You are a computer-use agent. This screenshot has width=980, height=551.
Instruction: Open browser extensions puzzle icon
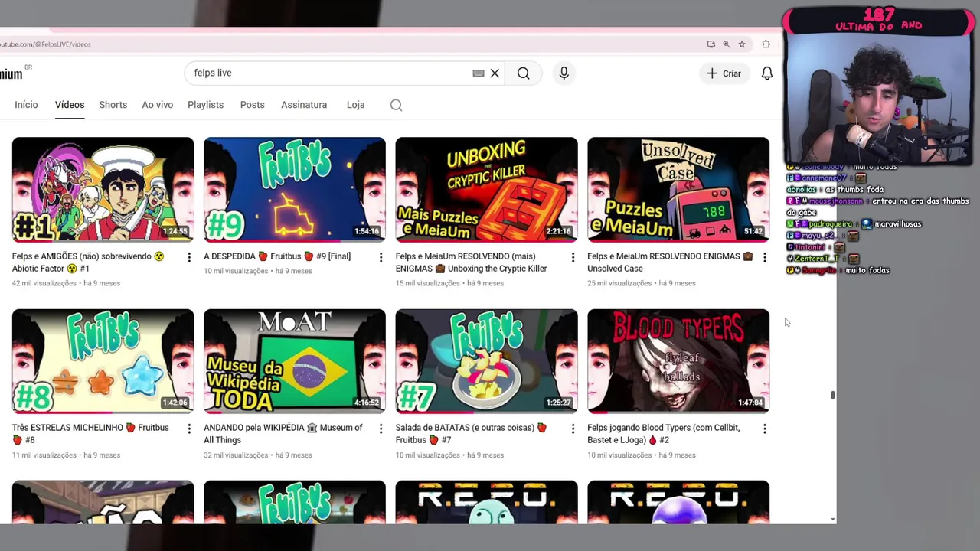click(x=766, y=44)
